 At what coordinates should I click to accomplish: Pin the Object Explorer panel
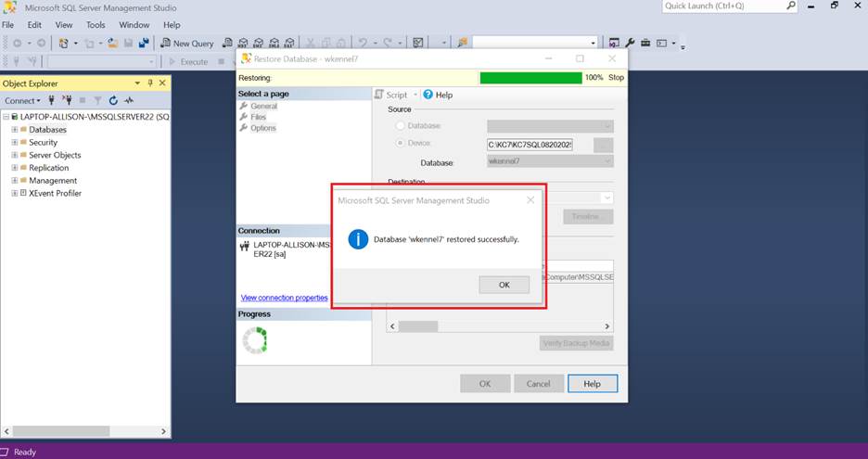click(151, 83)
